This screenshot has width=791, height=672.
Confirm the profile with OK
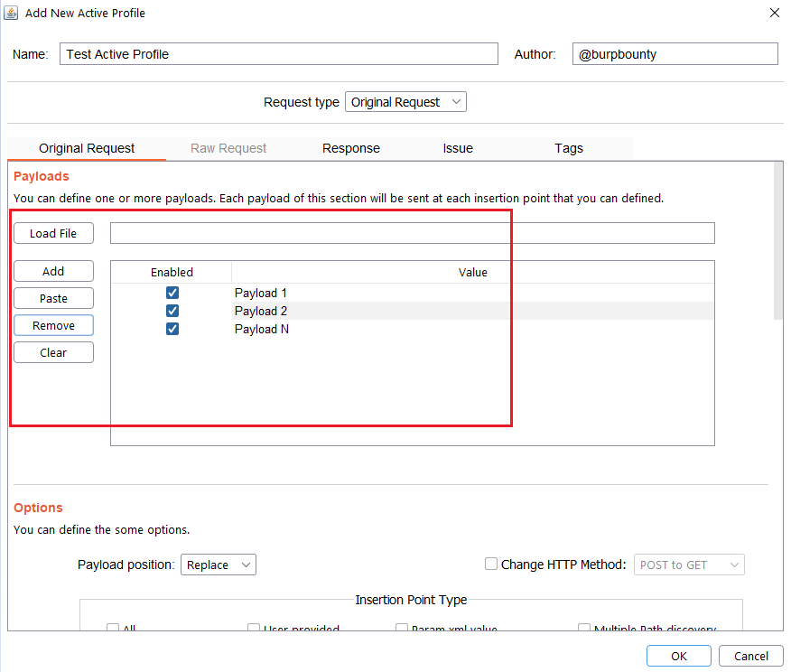coord(678,657)
